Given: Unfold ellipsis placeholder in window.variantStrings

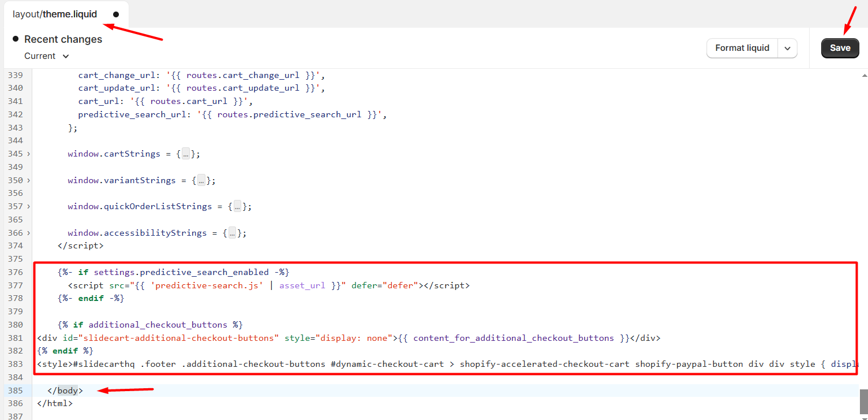Looking at the screenshot, I should (x=201, y=181).
